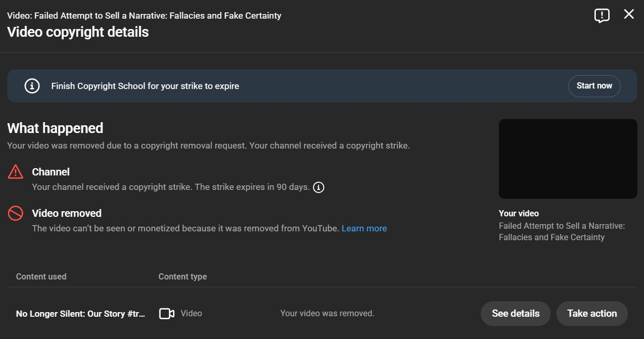Click the info icon in the Copyright School banner

click(32, 86)
